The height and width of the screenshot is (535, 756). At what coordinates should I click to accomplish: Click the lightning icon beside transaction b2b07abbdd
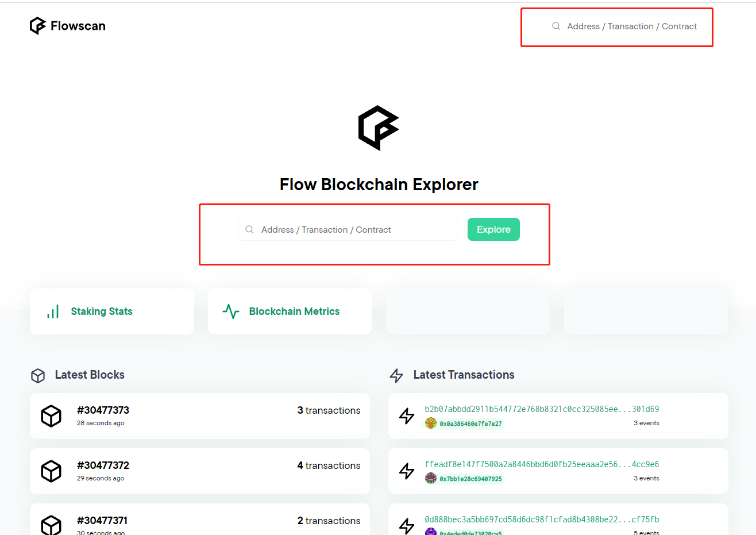point(407,415)
